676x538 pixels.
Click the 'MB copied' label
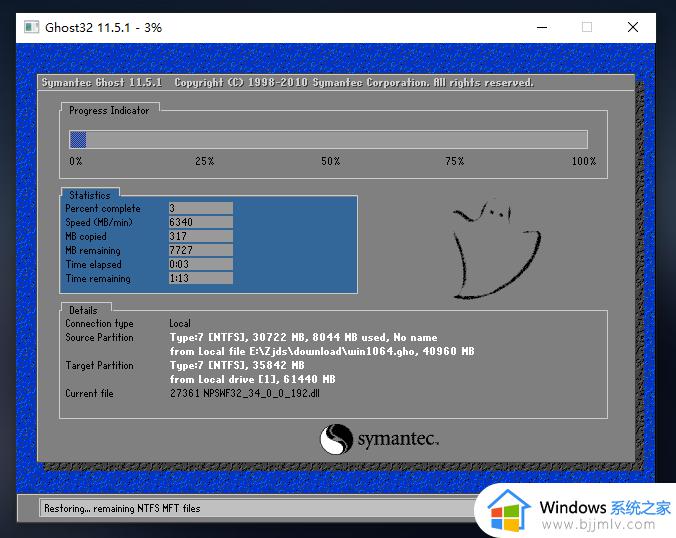(86, 236)
